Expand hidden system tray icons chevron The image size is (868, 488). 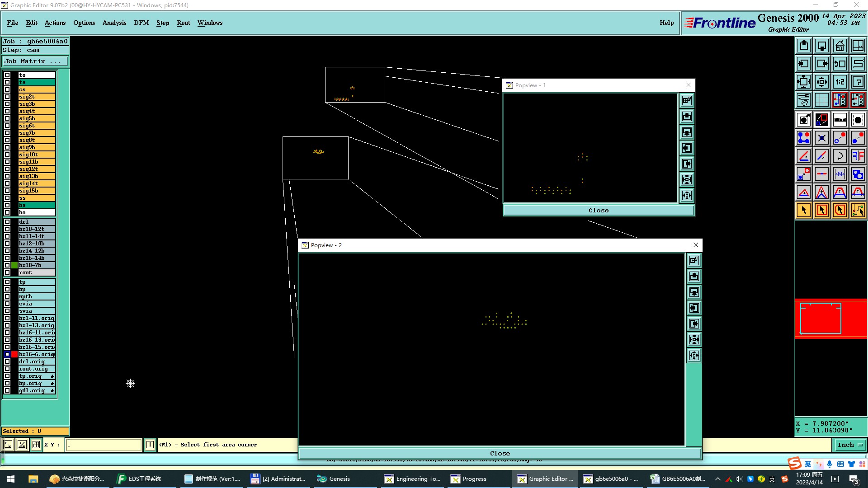tap(717, 479)
